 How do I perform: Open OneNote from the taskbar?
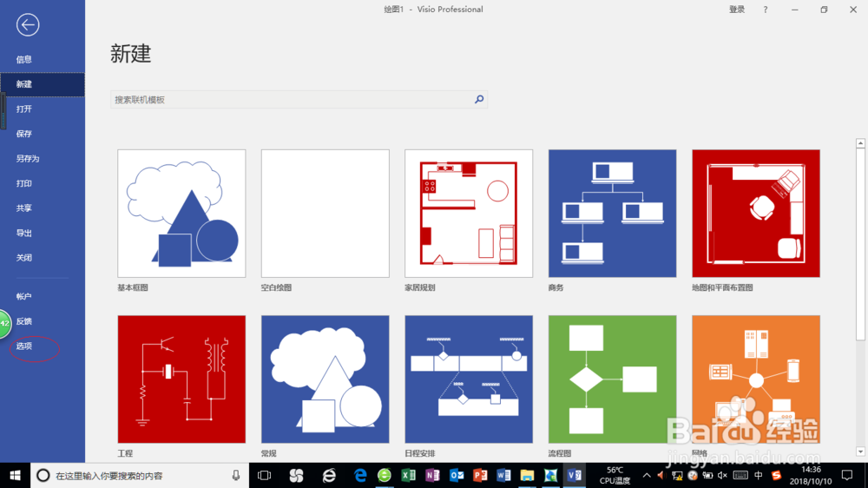[x=432, y=475]
